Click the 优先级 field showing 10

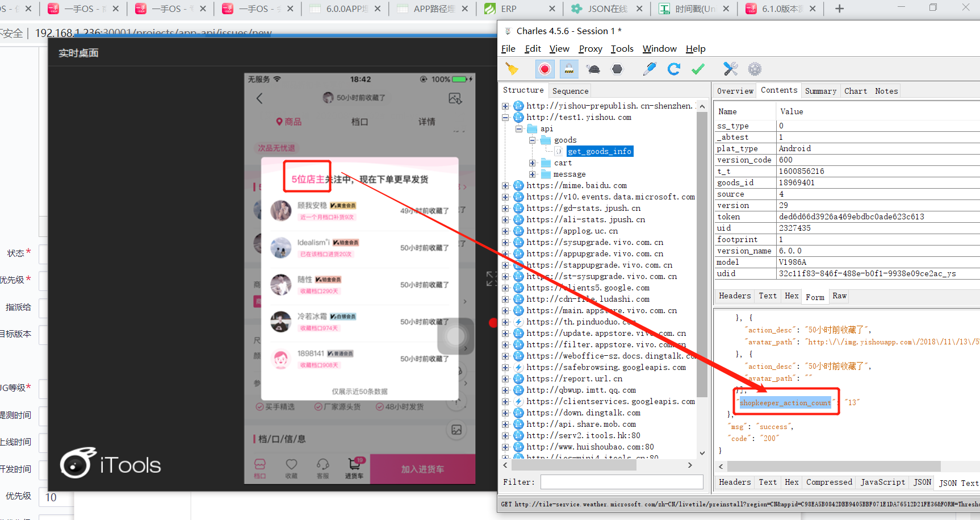point(56,497)
